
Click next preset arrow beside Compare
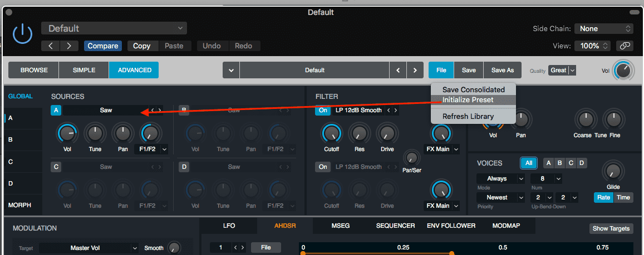tap(69, 46)
